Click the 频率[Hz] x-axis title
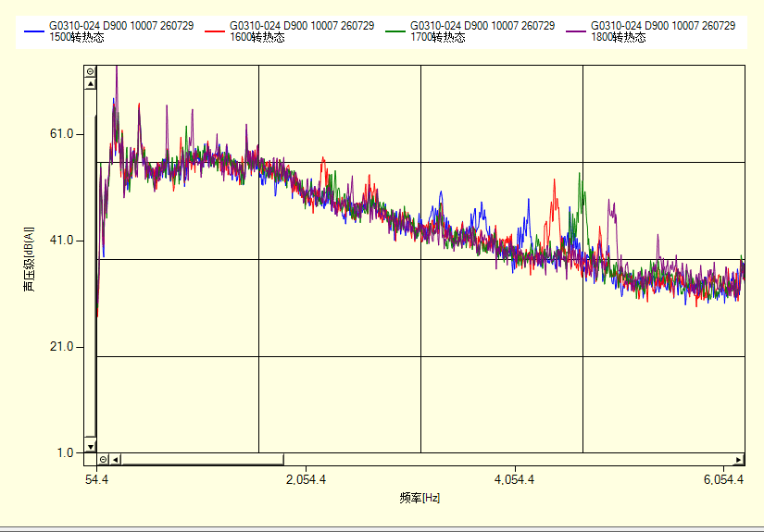The width and height of the screenshot is (764, 532). [x=420, y=498]
